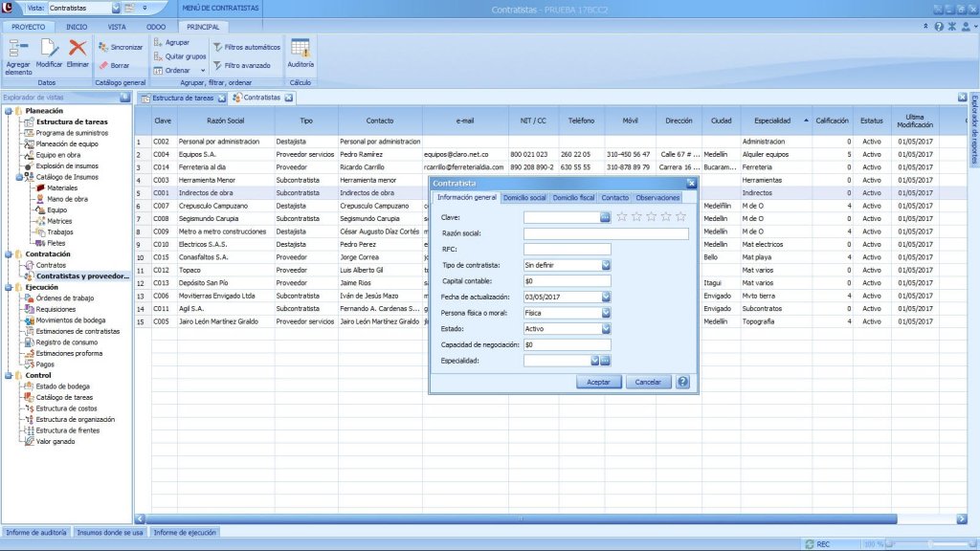
Task: Open the Estado dropdown in dialog
Action: pyautogui.click(x=606, y=328)
